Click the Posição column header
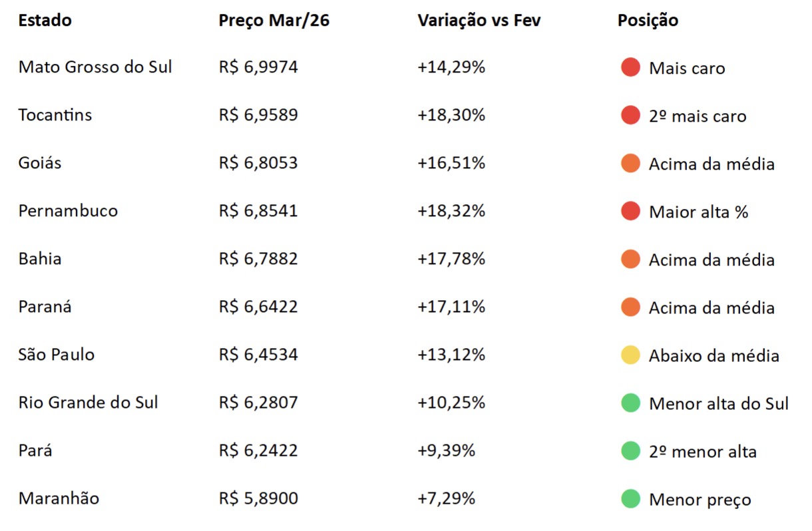Viewport: 812px width, 531px height. [x=648, y=21]
